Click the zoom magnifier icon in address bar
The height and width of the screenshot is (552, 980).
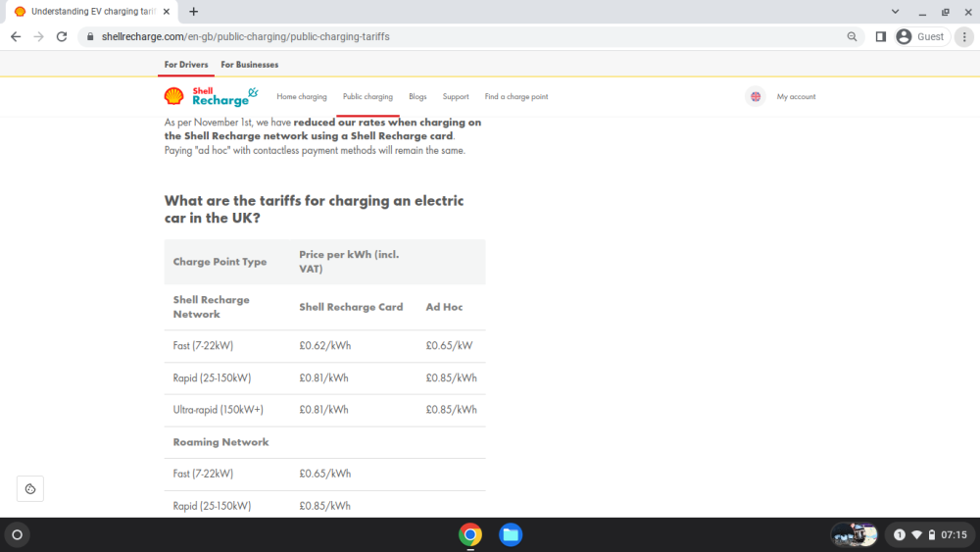tap(852, 37)
